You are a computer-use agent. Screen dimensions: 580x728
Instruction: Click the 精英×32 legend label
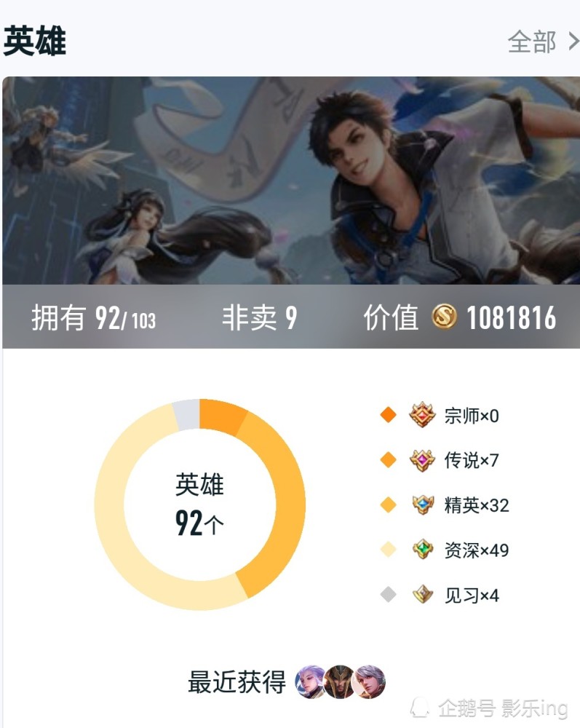[477, 505]
